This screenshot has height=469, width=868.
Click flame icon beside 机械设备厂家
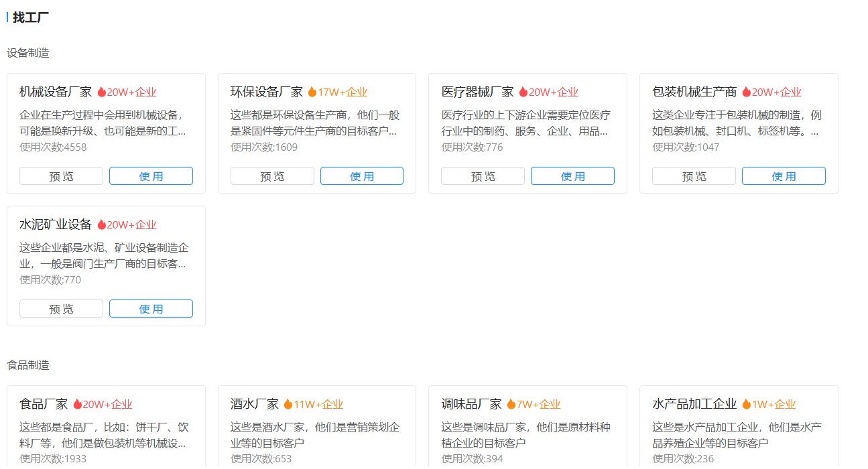point(102,92)
